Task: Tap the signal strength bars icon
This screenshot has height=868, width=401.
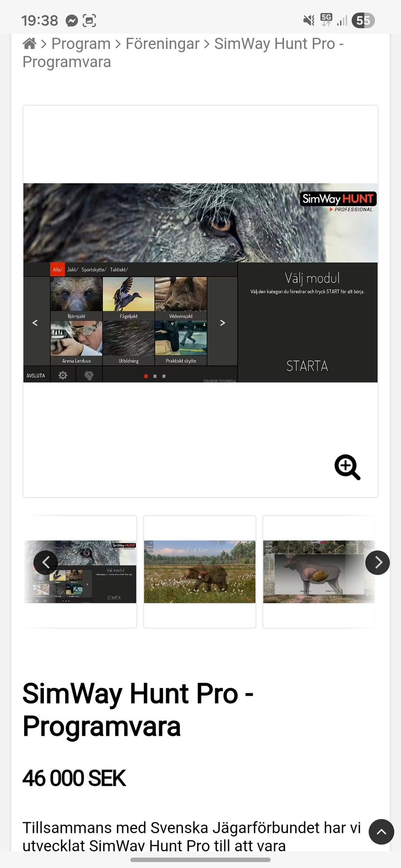Action: 342,20
